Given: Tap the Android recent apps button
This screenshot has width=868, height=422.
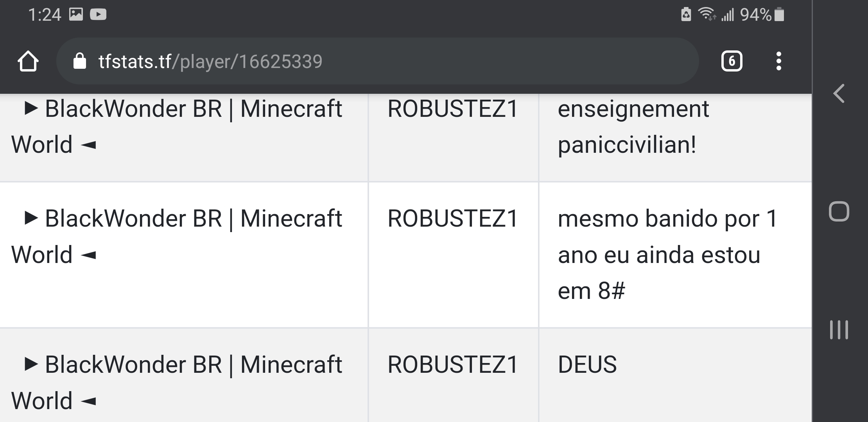Looking at the screenshot, I should point(839,330).
